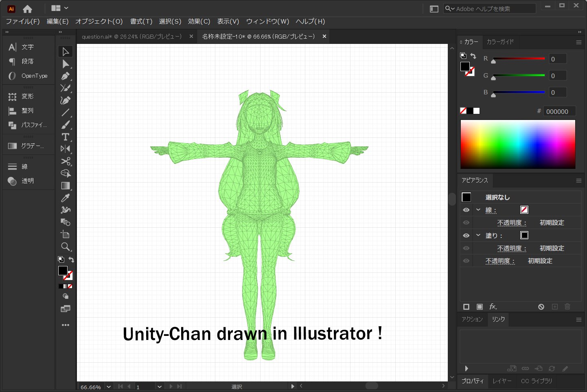
Task: Open the drawing mode button in toolbar
Action: point(65,296)
